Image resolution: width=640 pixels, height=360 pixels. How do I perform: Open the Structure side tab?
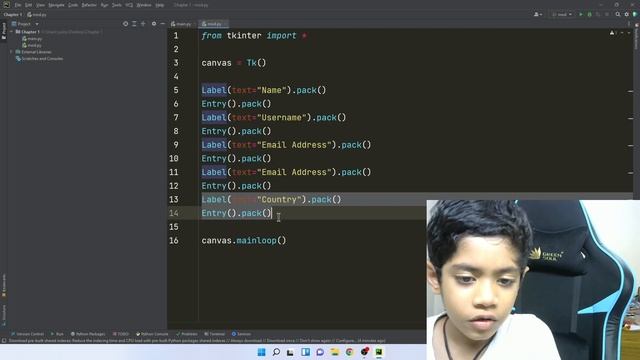pos(4,314)
